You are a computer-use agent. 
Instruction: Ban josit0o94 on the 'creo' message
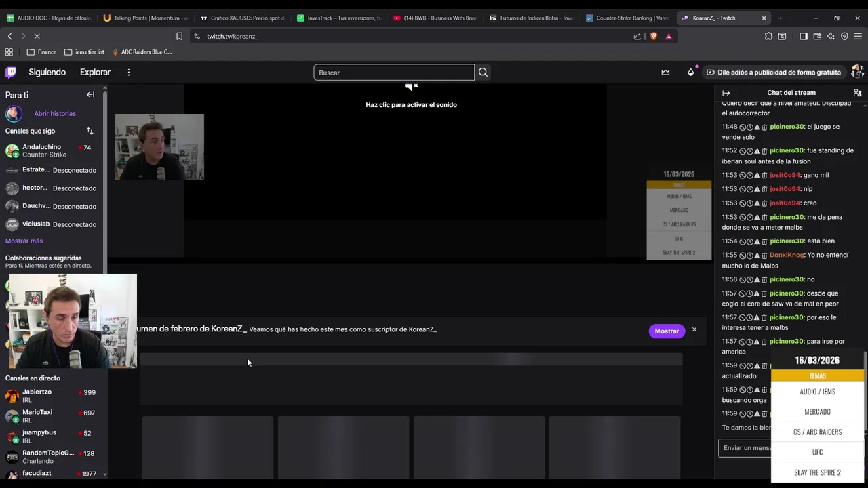[x=743, y=203]
